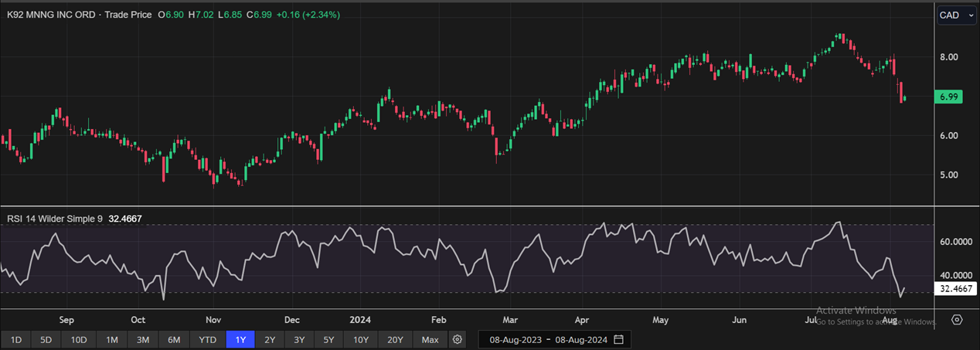Viewport: 980px width, 350px height.
Task: Choose the 10D range button
Action: (79, 339)
